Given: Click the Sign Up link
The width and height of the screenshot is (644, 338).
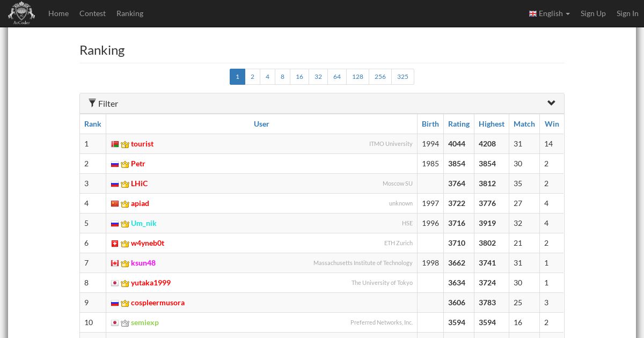Looking at the screenshot, I should pos(593,13).
